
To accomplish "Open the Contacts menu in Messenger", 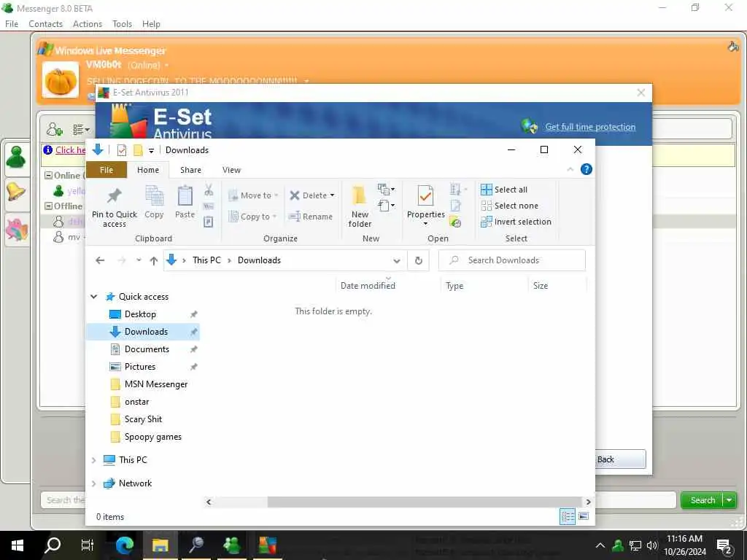I will pyautogui.click(x=45, y=24).
